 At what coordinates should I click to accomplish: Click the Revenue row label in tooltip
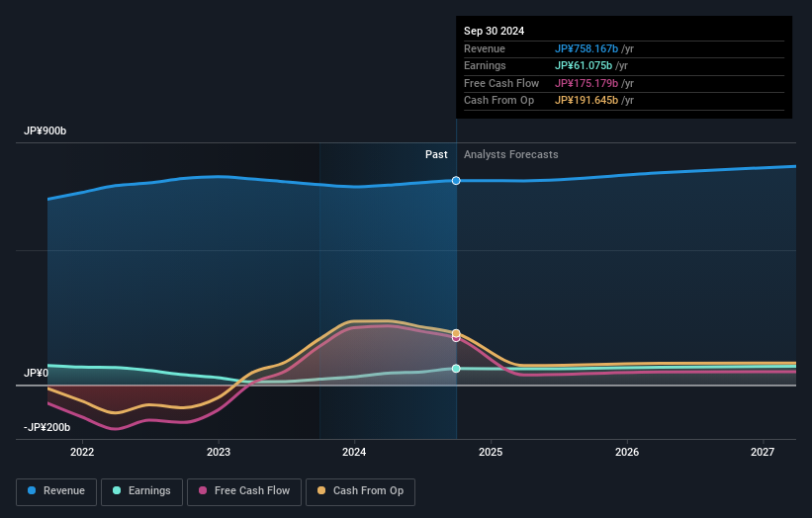coord(485,48)
